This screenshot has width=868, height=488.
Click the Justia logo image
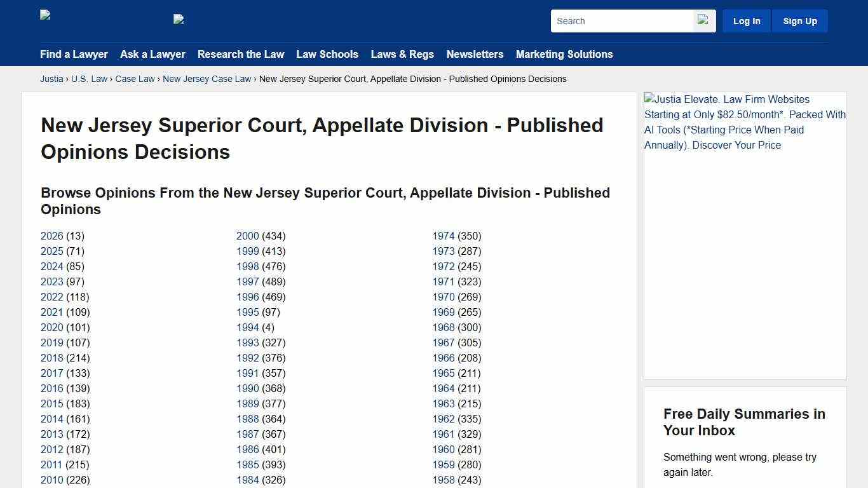point(44,16)
